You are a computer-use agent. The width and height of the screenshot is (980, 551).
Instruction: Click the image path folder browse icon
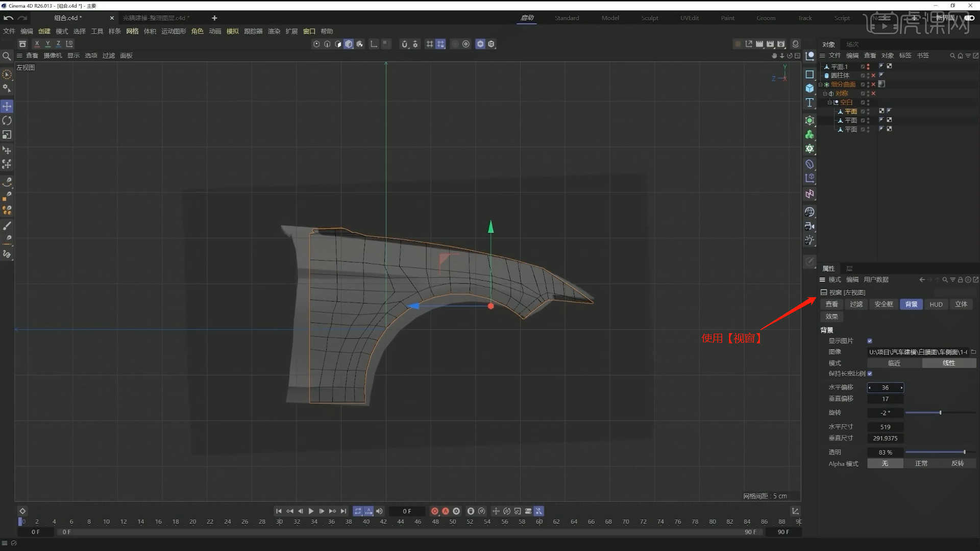click(x=973, y=352)
